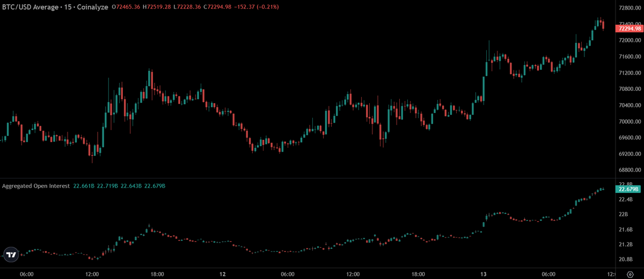Click the close value C72294.98 in legend
This screenshot has width=644, height=279.
coord(217,7)
